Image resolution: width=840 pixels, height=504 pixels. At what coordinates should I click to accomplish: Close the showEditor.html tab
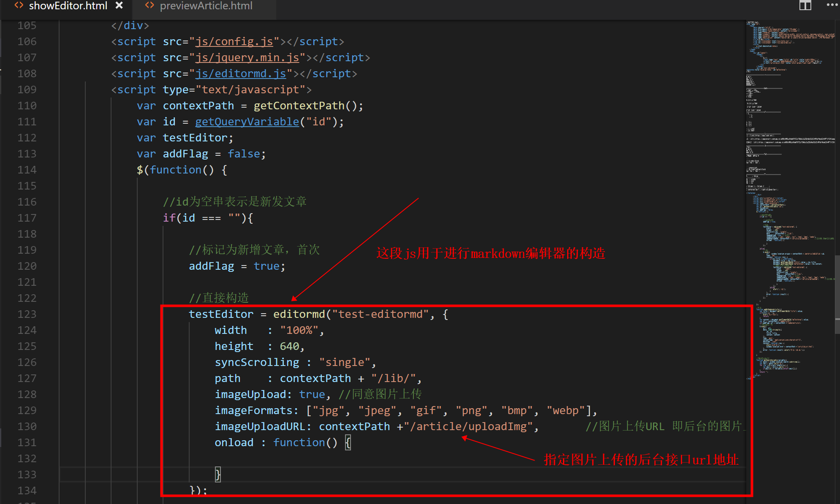(120, 5)
